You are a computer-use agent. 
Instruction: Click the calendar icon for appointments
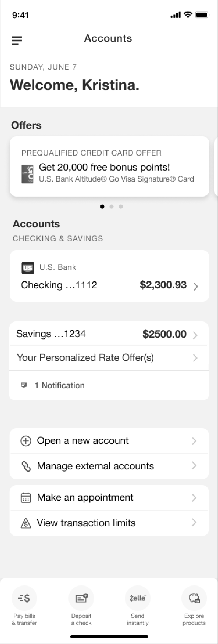pyautogui.click(x=26, y=498)
